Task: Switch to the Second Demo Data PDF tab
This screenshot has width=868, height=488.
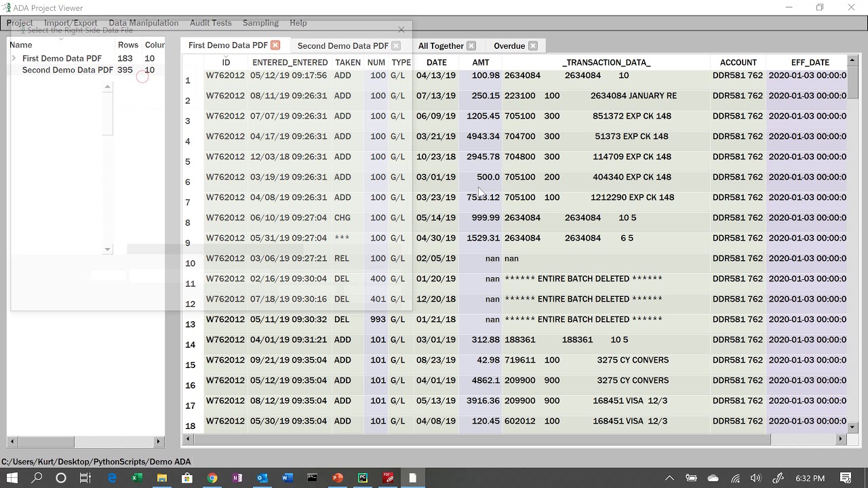Action: [x=342, y=46]
